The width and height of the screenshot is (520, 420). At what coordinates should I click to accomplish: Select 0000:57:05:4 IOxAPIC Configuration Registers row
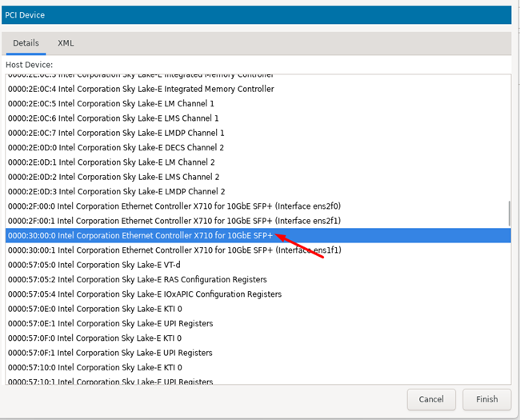click(x=258, y=294)
